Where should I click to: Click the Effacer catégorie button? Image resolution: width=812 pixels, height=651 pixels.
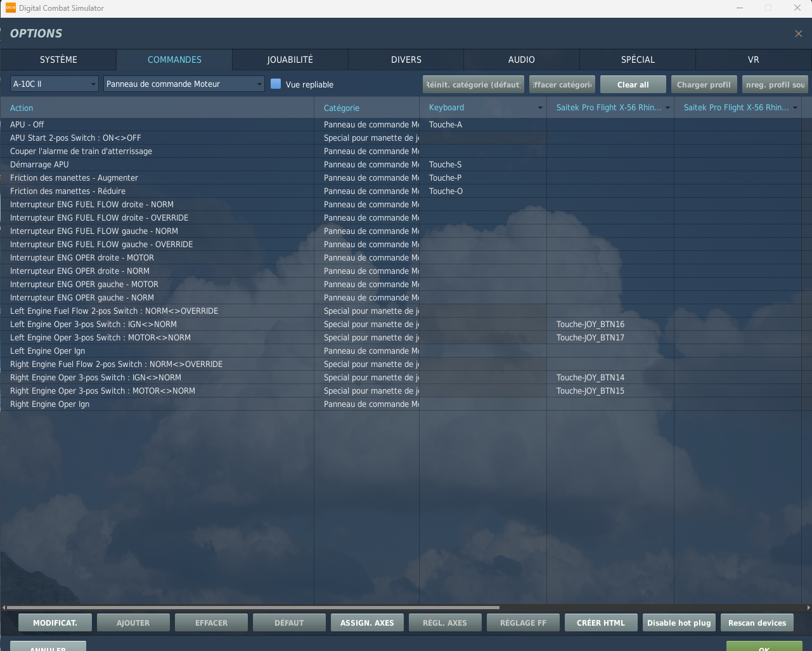point(562,84)
